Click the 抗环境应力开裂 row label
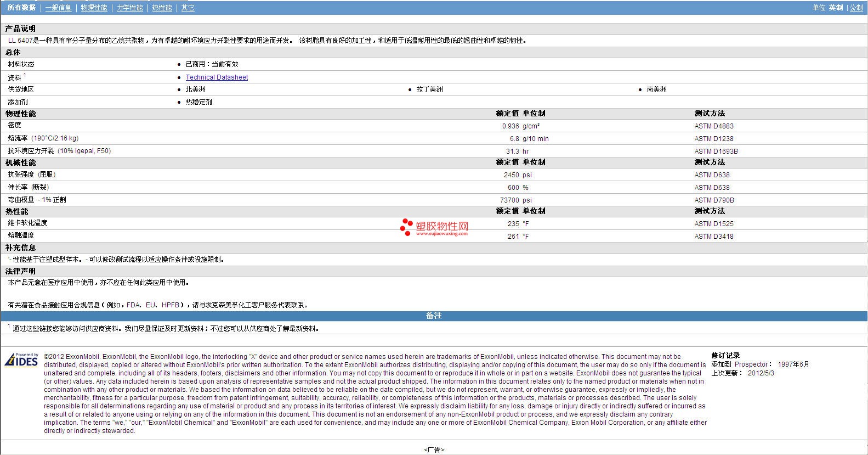Image resolution: width=868 pixels, height=455 pixels. click(59, 151)
